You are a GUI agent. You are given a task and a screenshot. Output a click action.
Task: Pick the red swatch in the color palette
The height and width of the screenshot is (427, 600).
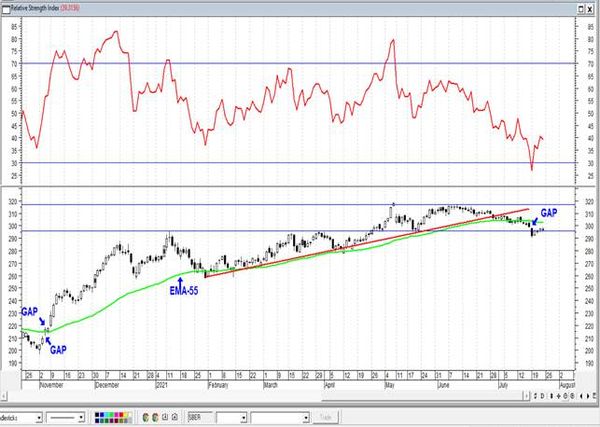121,415
